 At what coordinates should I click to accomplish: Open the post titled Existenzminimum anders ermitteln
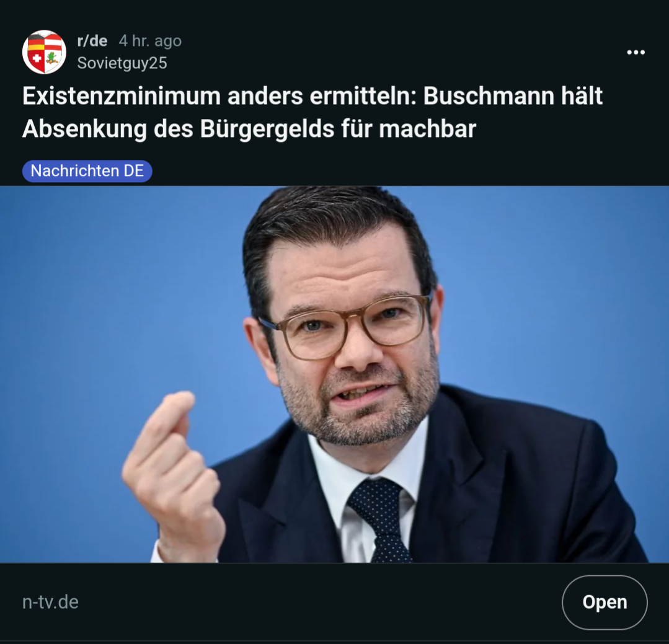click(x=312, y=112)
